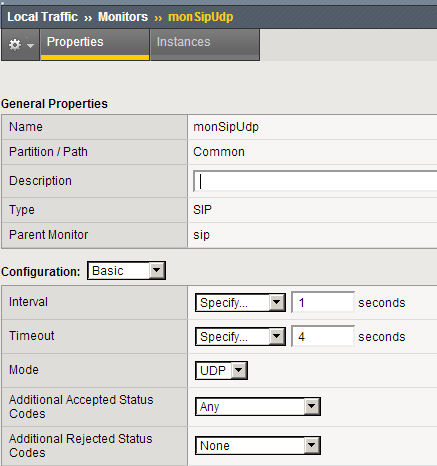
Task: Click the Configuration dropdown arrow button
Action: tap(157, 270)
